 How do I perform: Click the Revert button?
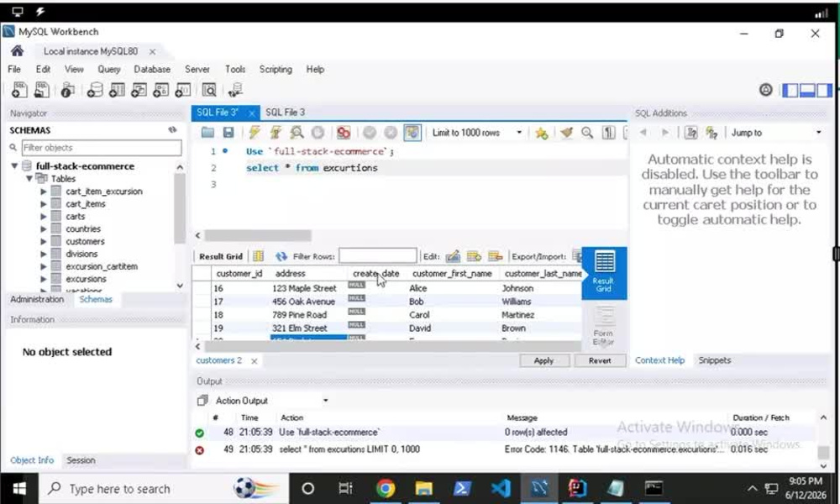click(x=600, y=360)
